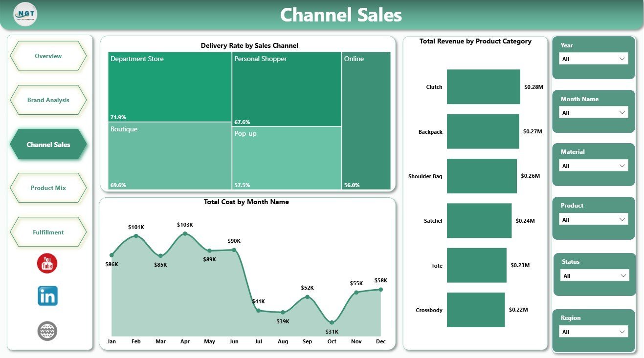The image size is (644, 358).
Task: Click Total Revenue by Product Category title
Action: point(475,41)
